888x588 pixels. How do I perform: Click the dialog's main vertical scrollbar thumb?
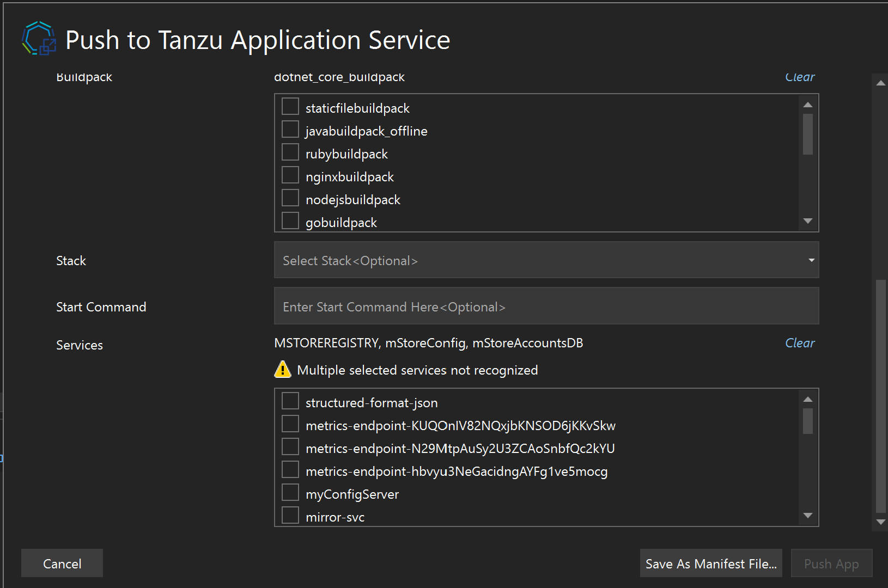click(880, 396)
